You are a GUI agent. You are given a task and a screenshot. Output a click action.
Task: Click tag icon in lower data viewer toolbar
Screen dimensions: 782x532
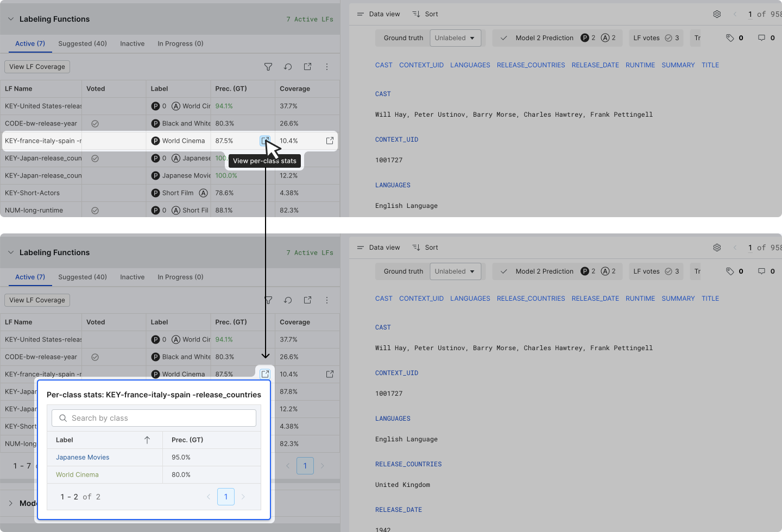click(730, 271)
